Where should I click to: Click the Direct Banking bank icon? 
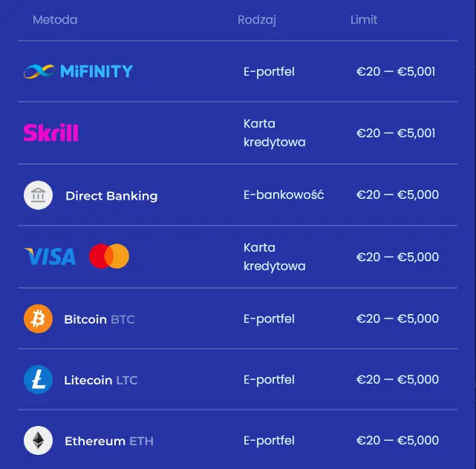39,195
